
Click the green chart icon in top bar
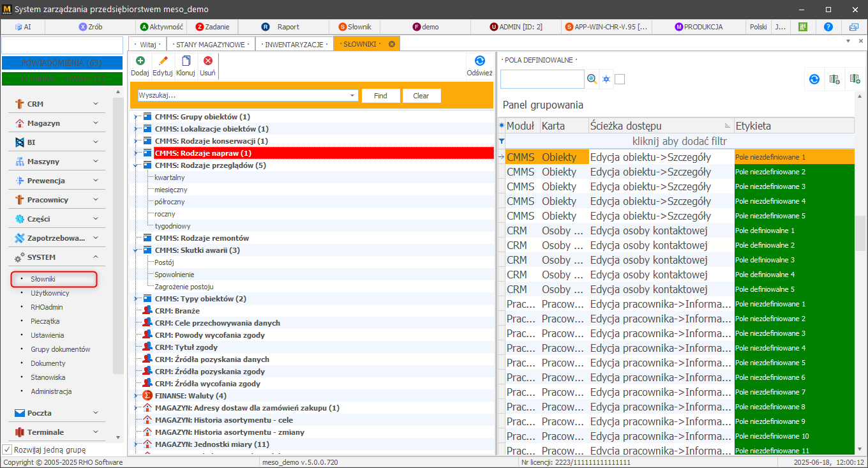coord(804,27)
